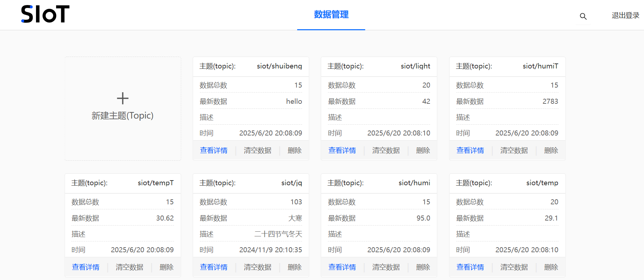This screenshot has height=280, width=644.
Task: View details of siot/temp topic
Action: coord(470,267)
